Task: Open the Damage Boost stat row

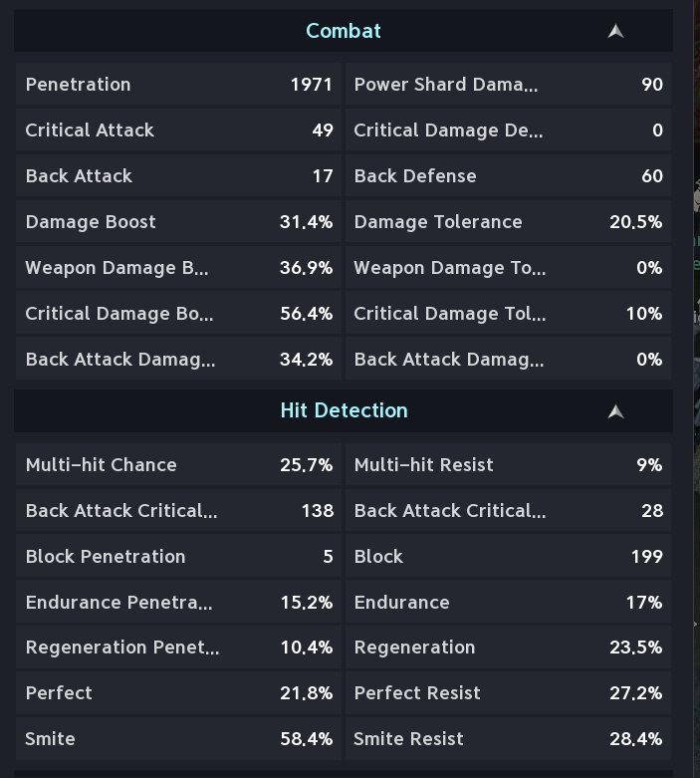Action: tap(178, 222)
